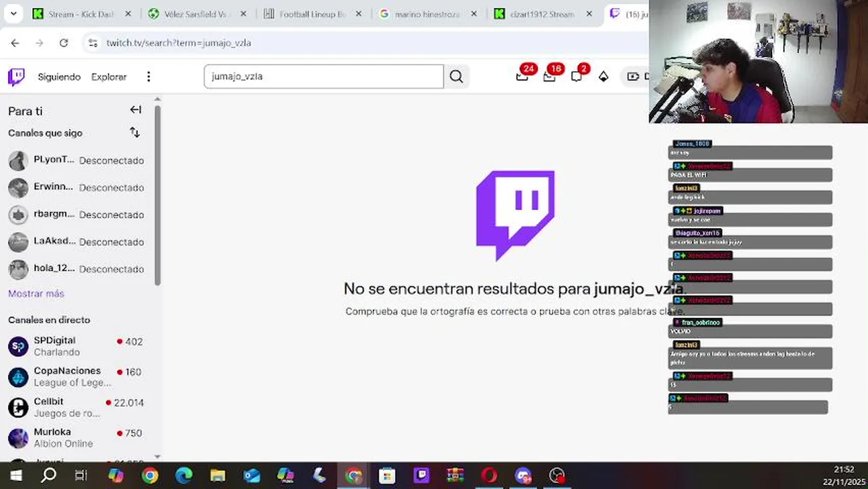868x489 pixels.
Task: Open Outlook from taskbar
Action: pyautogui.click(x=251, y=475)
